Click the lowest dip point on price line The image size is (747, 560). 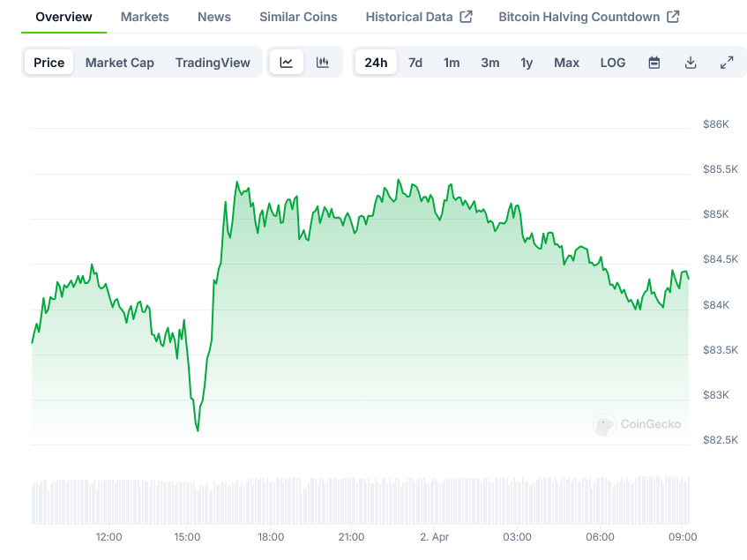(x=198, y=430)
